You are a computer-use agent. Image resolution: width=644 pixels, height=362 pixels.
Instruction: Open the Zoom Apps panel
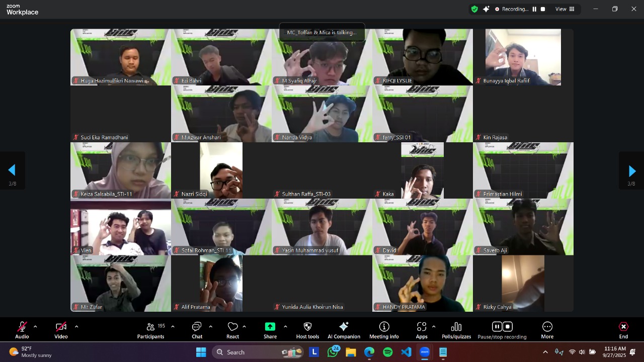point(422,330)
